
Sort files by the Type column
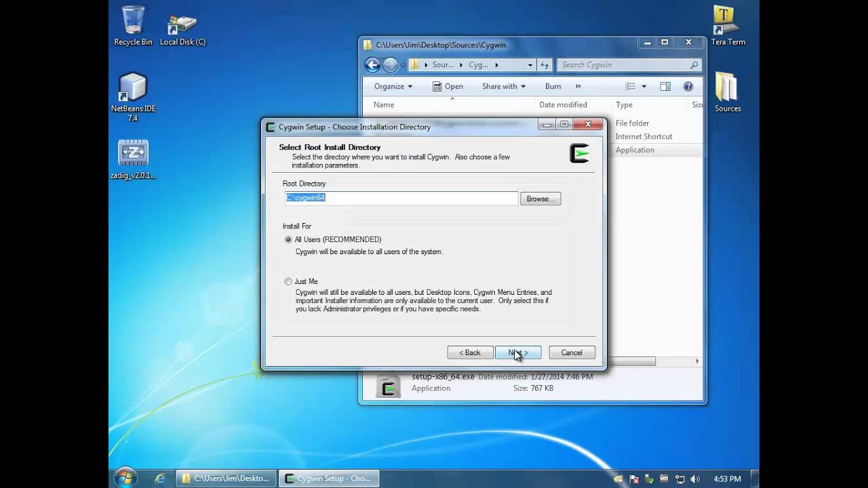(x=624, y=104)
